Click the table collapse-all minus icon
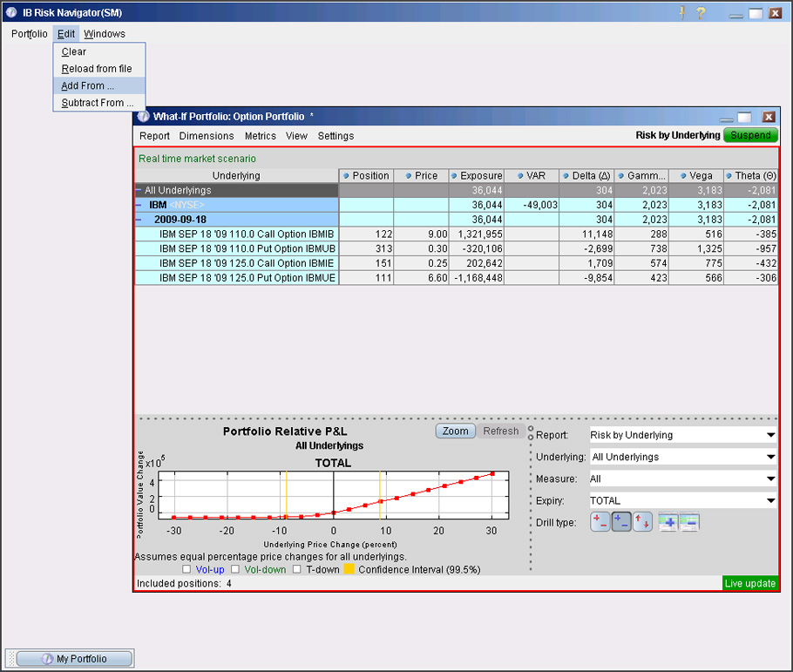Image resolution: width=793 pixels, height=672 pixels. [x=689, y=522]
